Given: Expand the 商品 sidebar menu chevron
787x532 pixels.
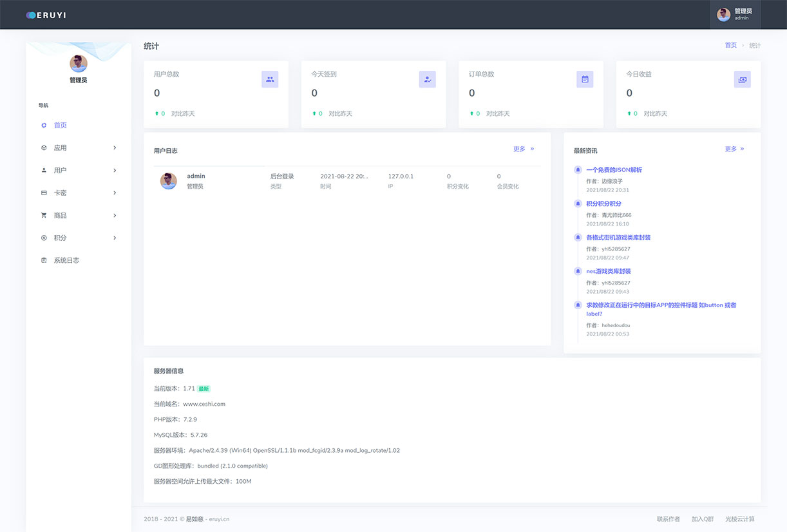Looking at the screenshot, I should (115, 216).
